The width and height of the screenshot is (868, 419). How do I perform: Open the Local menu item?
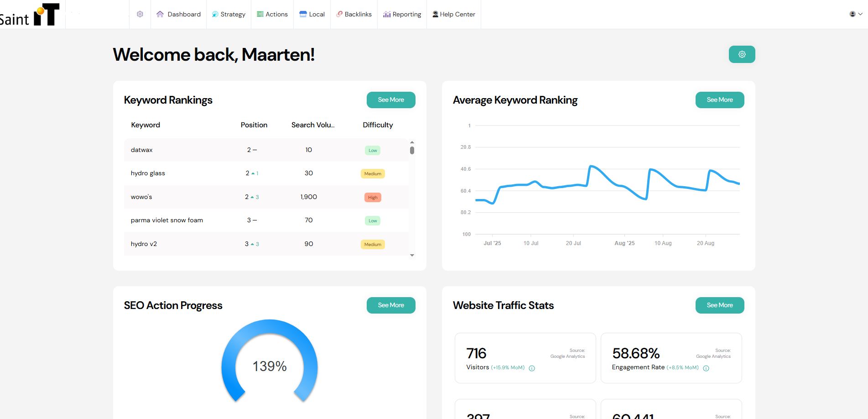(x=312, y=14)
